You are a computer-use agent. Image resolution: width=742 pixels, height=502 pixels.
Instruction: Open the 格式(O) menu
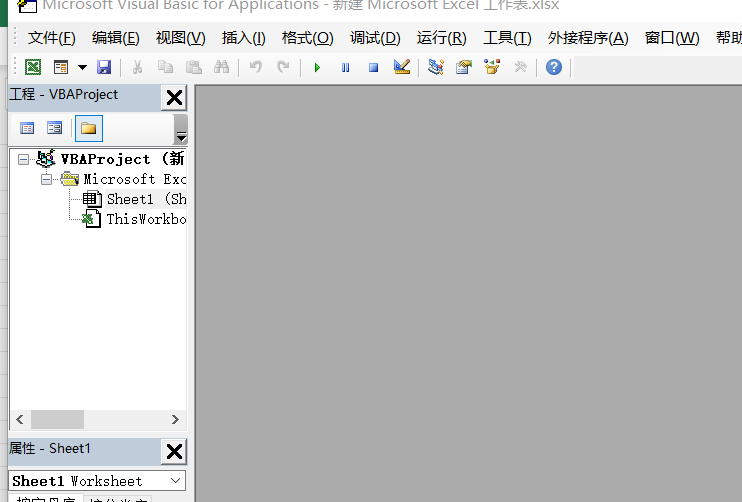tap(308, 37)
